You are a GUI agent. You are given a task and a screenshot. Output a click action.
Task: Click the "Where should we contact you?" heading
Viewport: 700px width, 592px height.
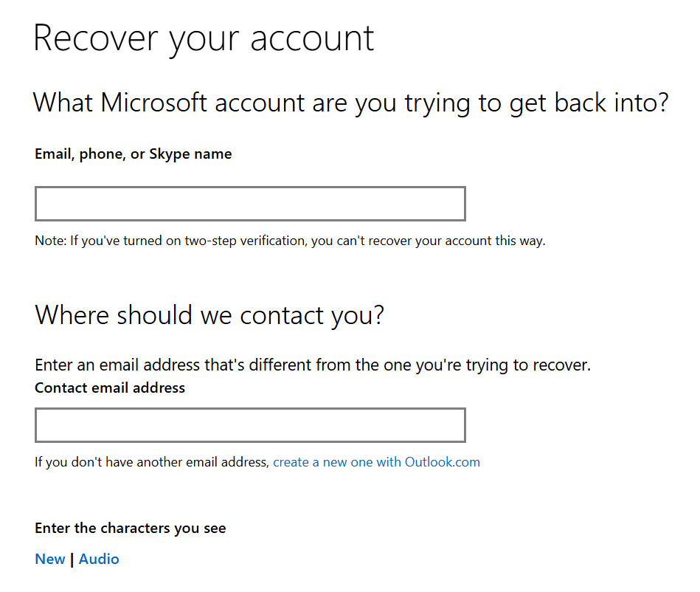(209, 315)
